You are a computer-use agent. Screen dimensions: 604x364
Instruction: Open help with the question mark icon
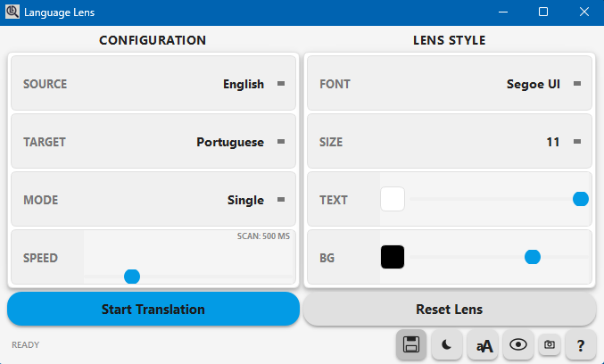(581, 344)
